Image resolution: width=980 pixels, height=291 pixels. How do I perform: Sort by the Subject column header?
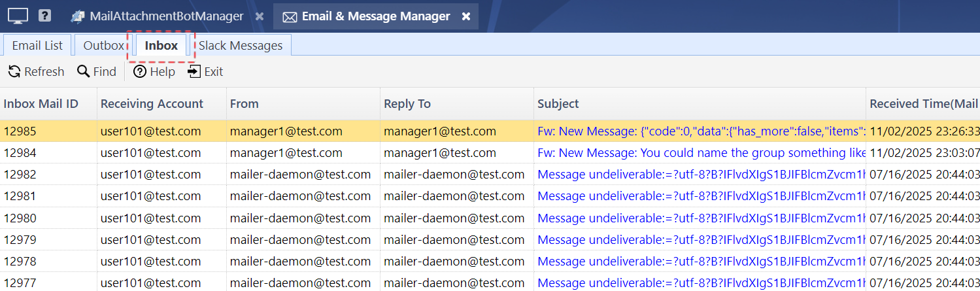click(558, 103)
